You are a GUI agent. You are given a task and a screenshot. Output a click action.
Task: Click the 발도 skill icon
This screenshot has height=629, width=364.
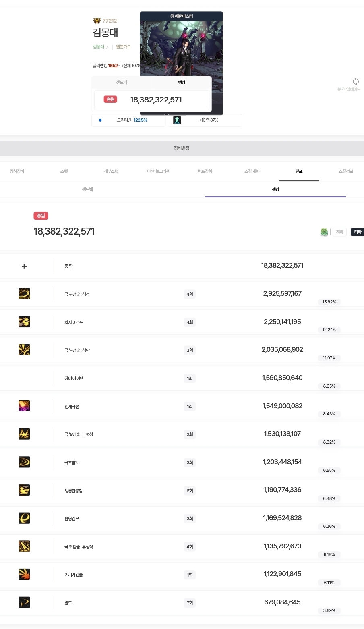(24, 602)
